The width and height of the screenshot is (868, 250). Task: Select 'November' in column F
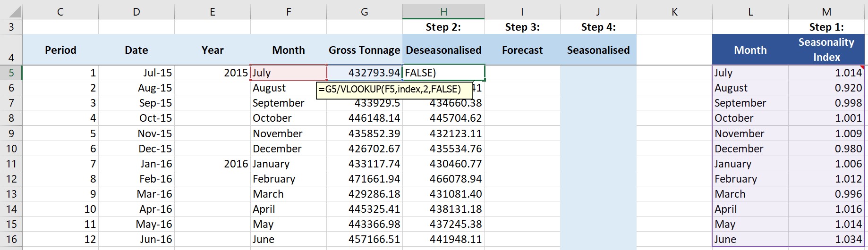pos(289,133)
